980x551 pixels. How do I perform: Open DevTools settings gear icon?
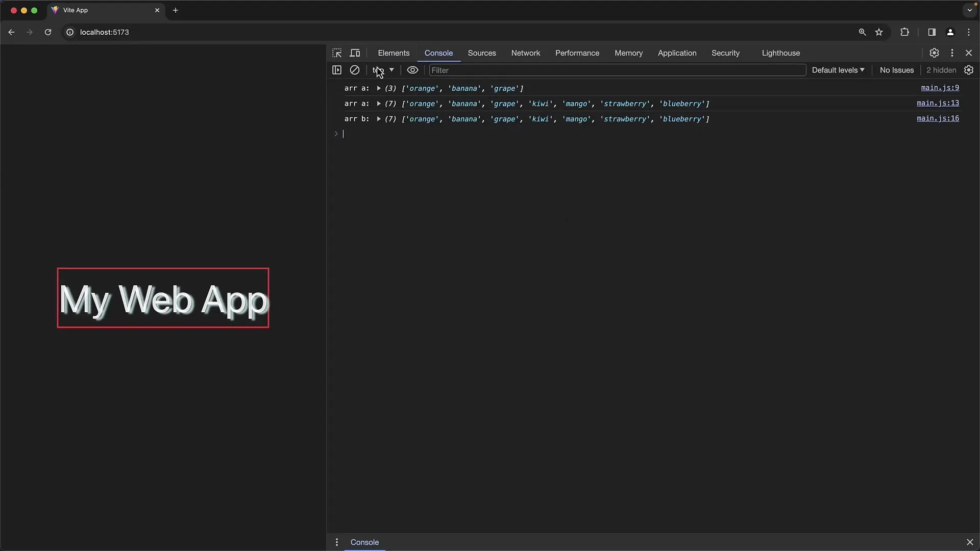click(x=934, y=53)
